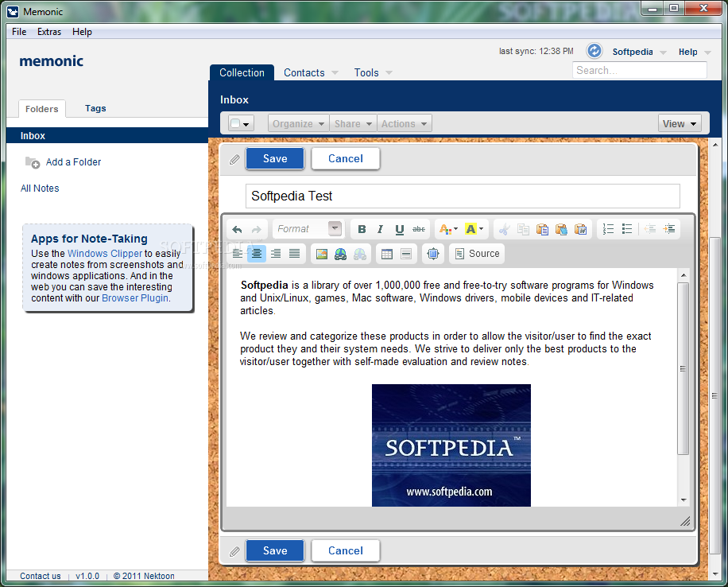Open the Organize dropdown

click(x=299, y=123)
